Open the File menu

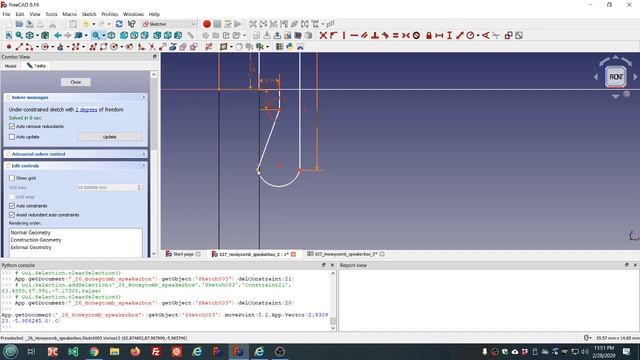click(7, 14)
